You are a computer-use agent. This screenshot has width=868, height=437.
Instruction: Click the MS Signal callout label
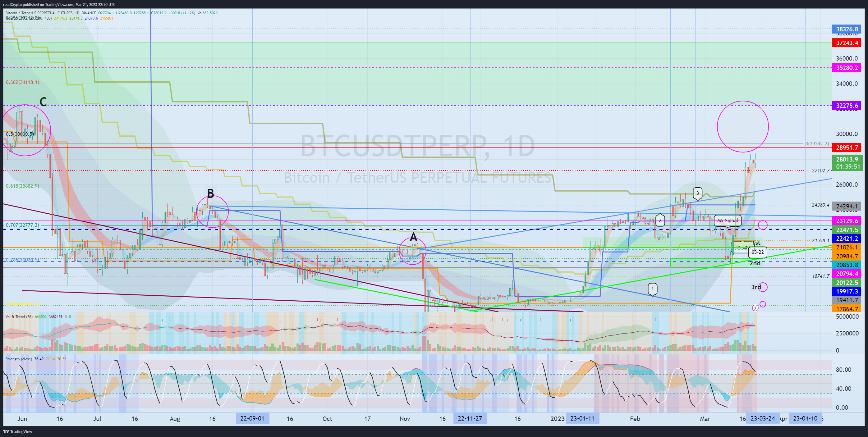click(728, 221)
